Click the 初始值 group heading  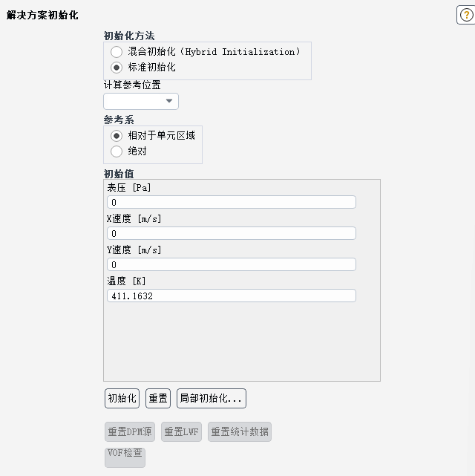pyautogui.click(x=119, y=174)
